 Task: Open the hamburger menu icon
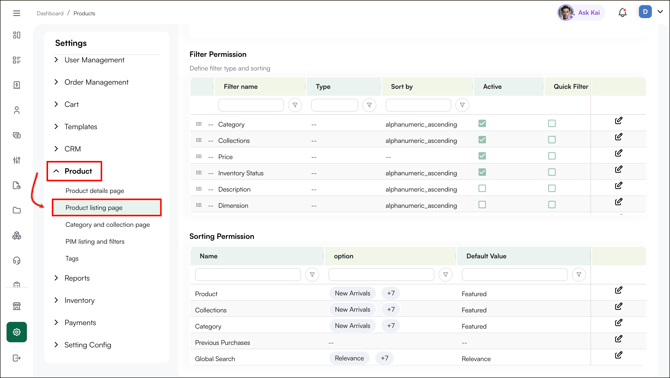point(17,13)
